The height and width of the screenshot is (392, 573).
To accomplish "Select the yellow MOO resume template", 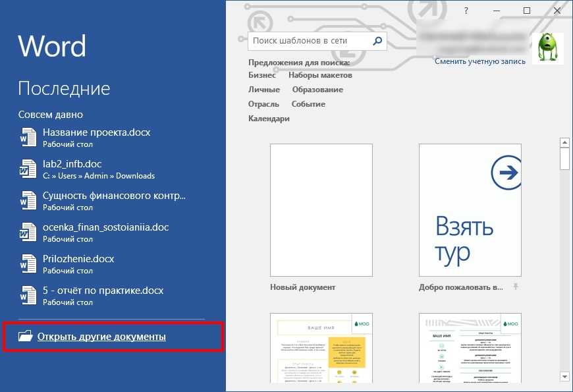I will click(x=321, y=348).
